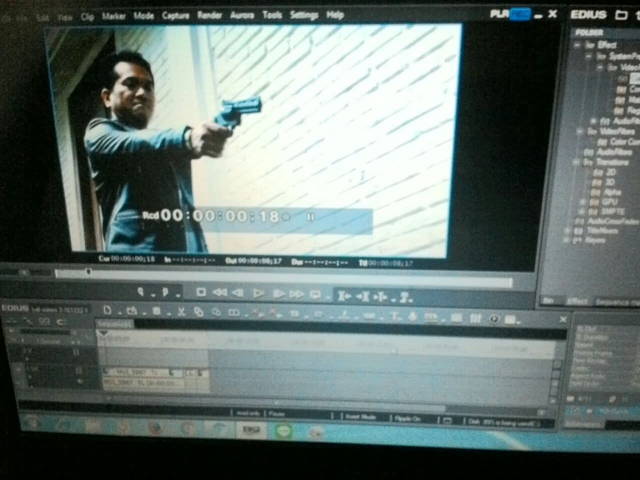The height and width of the screenshot is (480, 640).
Task: Click the folder icon beside the EDIUS logo
Action: (x=621, y=16)
